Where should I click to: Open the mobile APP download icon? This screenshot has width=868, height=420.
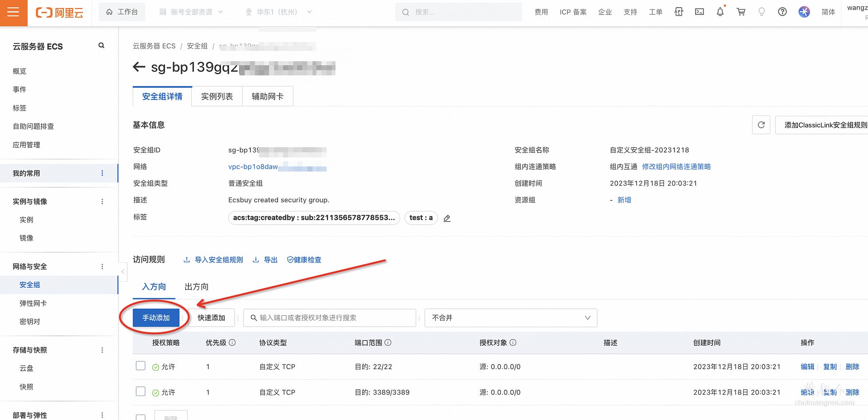pos(679,12)
